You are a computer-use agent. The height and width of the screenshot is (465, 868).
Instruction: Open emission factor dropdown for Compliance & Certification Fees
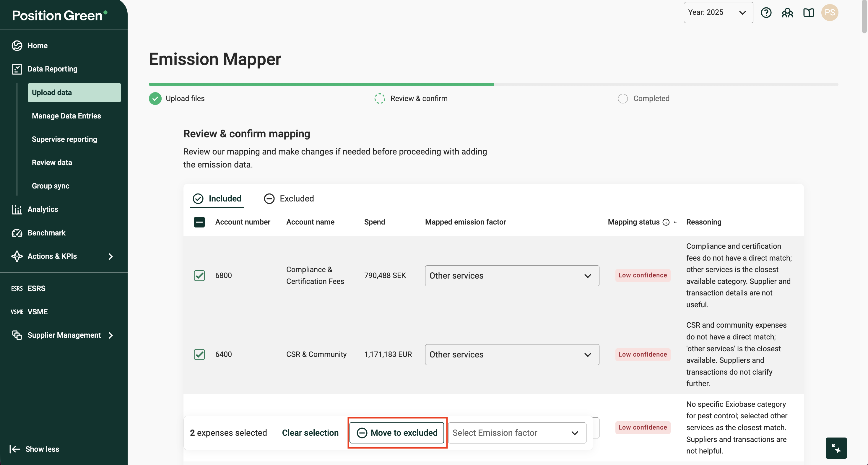512,276
